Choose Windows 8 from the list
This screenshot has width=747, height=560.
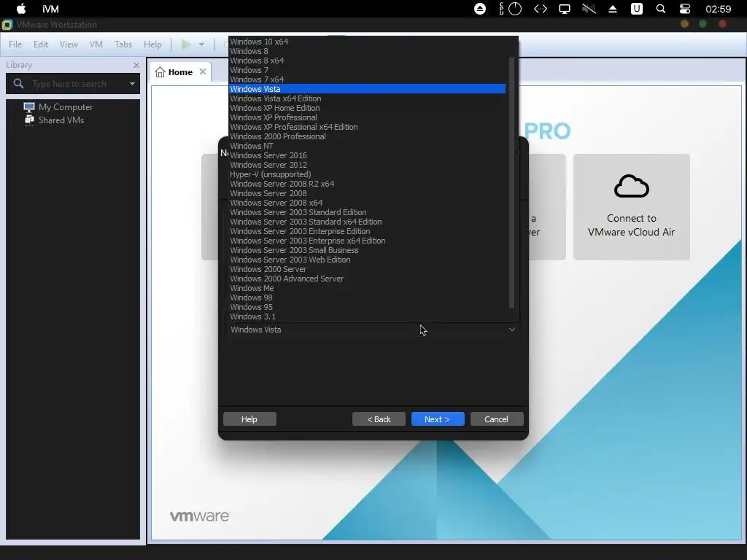tap(368, 51)
